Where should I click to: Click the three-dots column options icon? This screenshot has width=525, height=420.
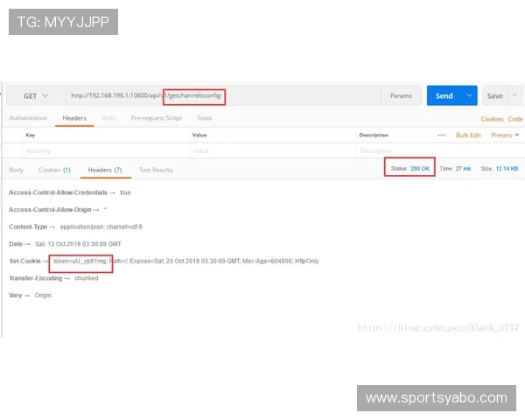441,136
